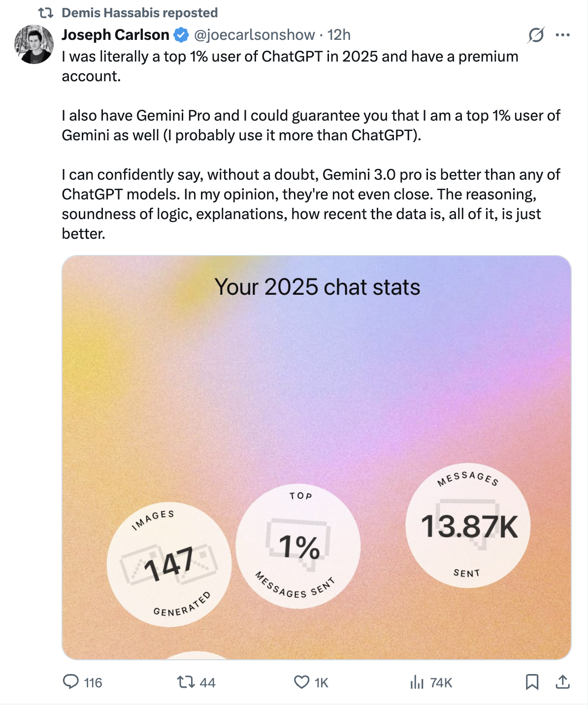Open the three-dot more options menu
Screen dimensions: 588x709
click(x=561, y=35)
